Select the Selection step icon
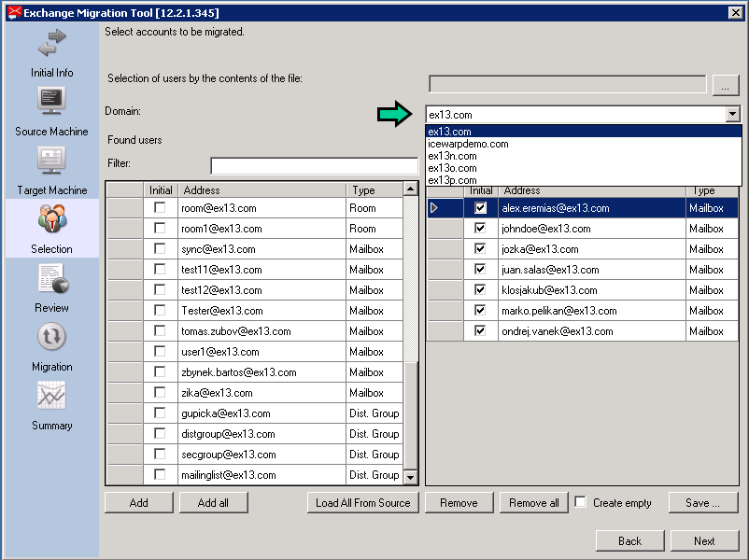The height and width of the screenshot is (560, 749). (x=51, y=218)
